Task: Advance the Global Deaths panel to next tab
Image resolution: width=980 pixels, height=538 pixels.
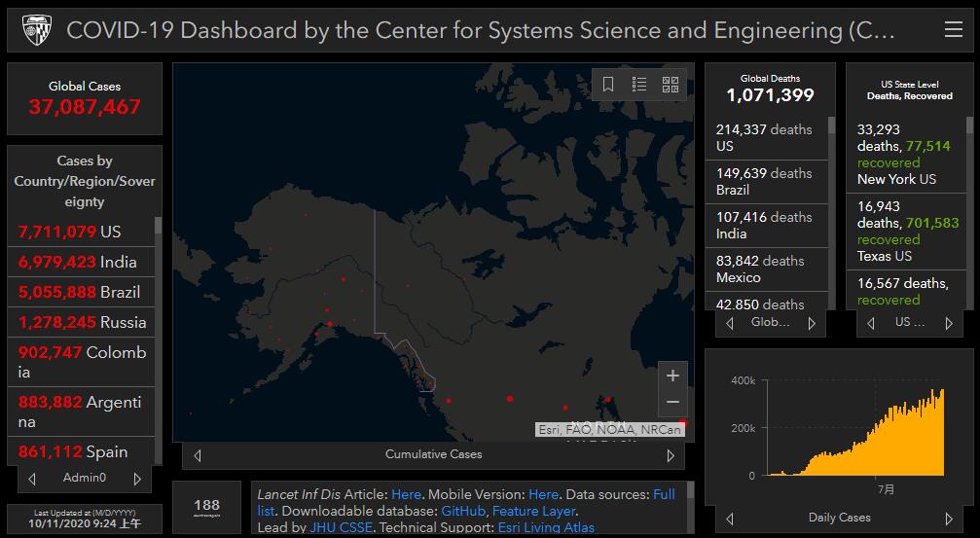Action: coord(812,323)
